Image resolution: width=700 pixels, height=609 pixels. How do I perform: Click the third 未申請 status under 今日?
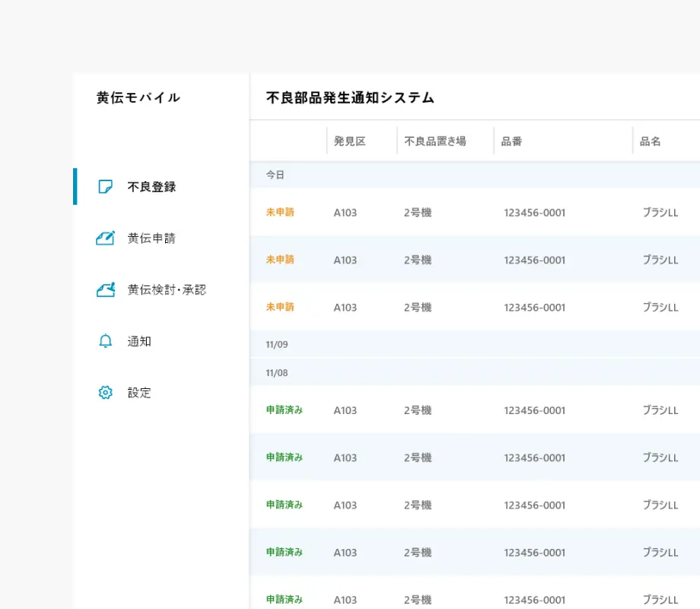point(280,308)
